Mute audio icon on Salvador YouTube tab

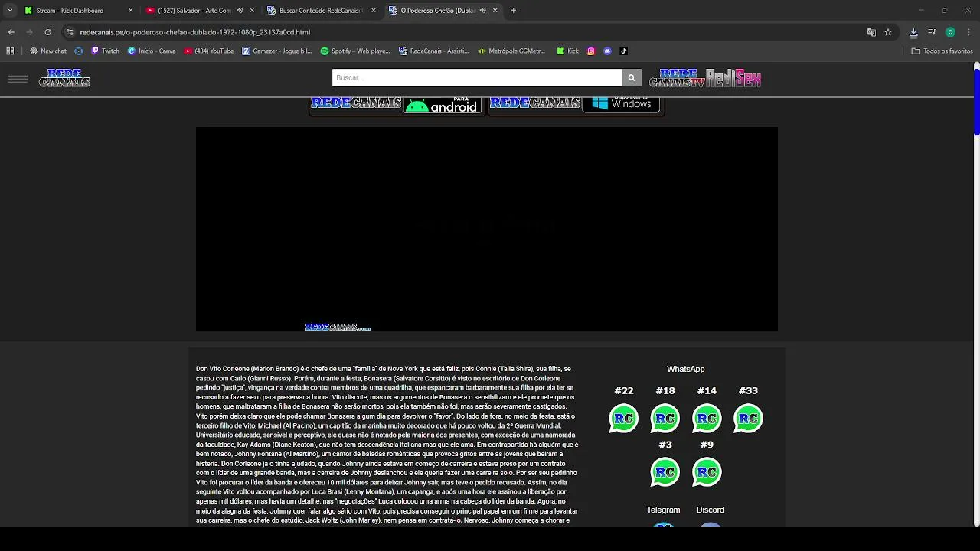pyautogui.click(x=240, y=11)
